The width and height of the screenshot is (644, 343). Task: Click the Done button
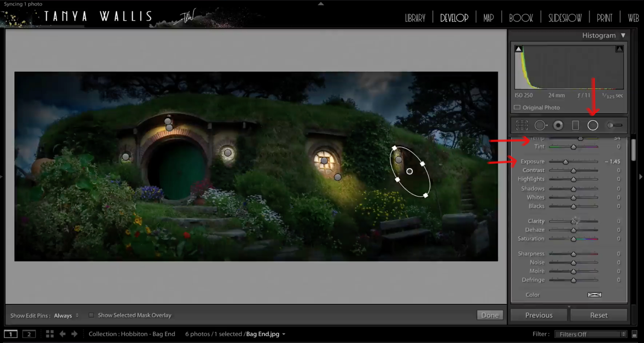(490, 315)
